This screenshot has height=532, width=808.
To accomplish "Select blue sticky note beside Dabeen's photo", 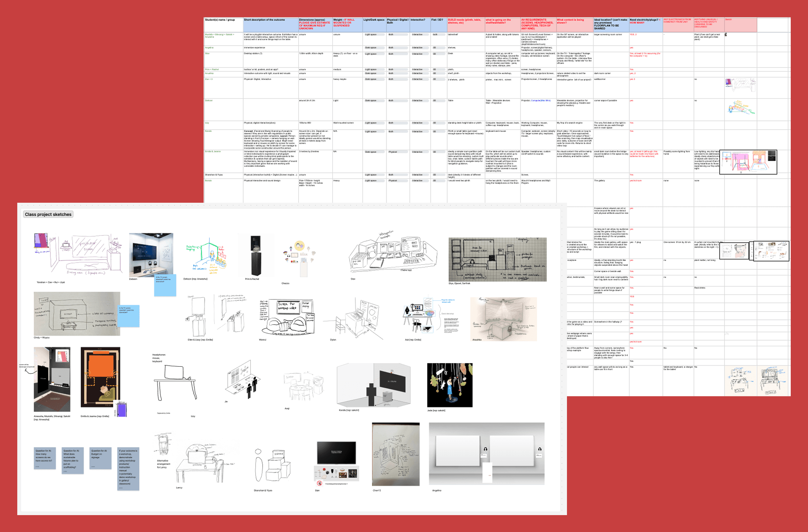I will 165,285.
